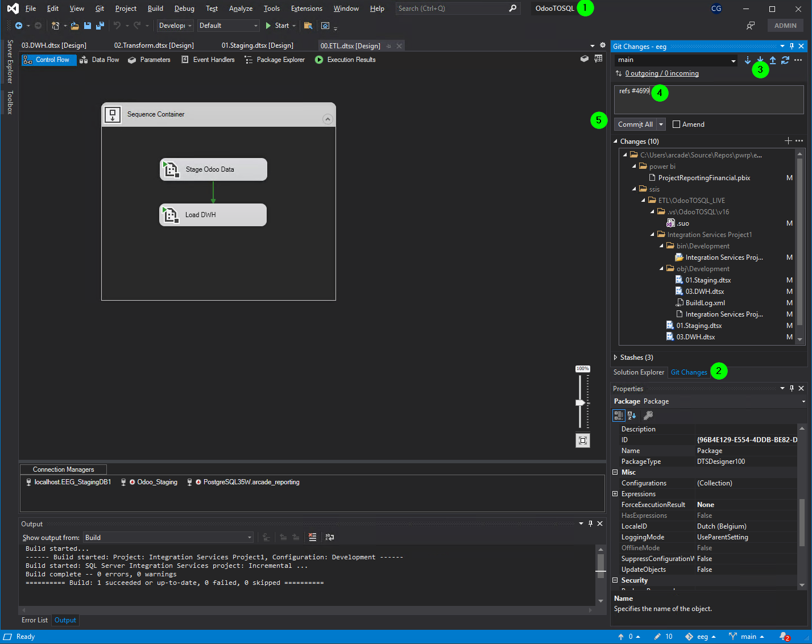The image size is (812, 644).
Task: Toggle Word Wrap icon in Output panel
Action: (x=330, y=537)
